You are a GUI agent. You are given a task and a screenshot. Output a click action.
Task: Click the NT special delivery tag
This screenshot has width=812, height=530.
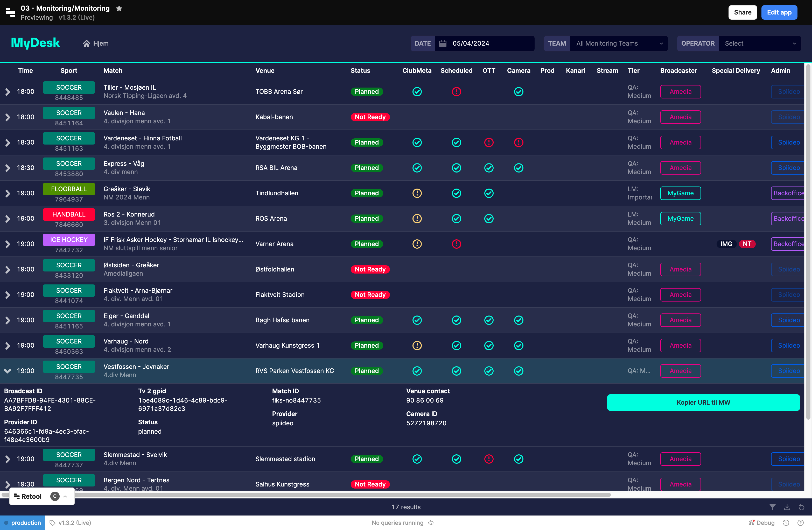[747, 244]
